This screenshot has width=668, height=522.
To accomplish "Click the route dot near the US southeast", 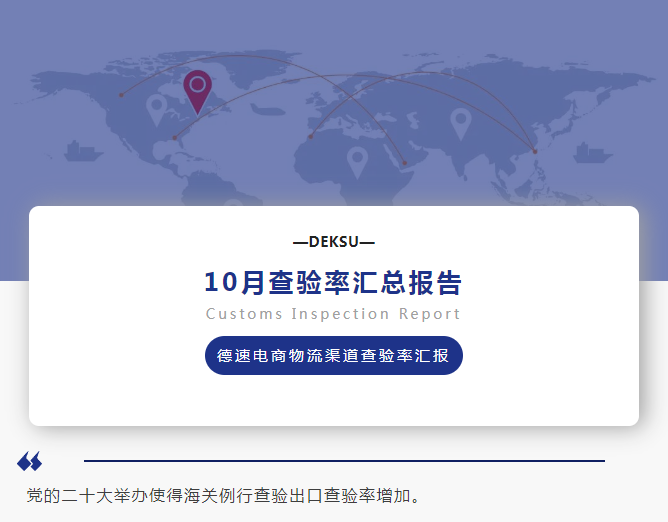I will pos(174,137).
